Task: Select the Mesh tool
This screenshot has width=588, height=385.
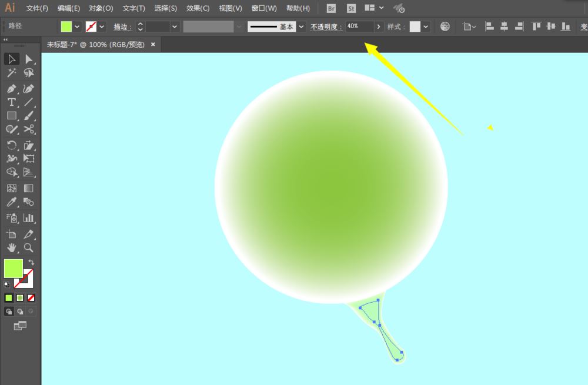Action: point(11,188)
